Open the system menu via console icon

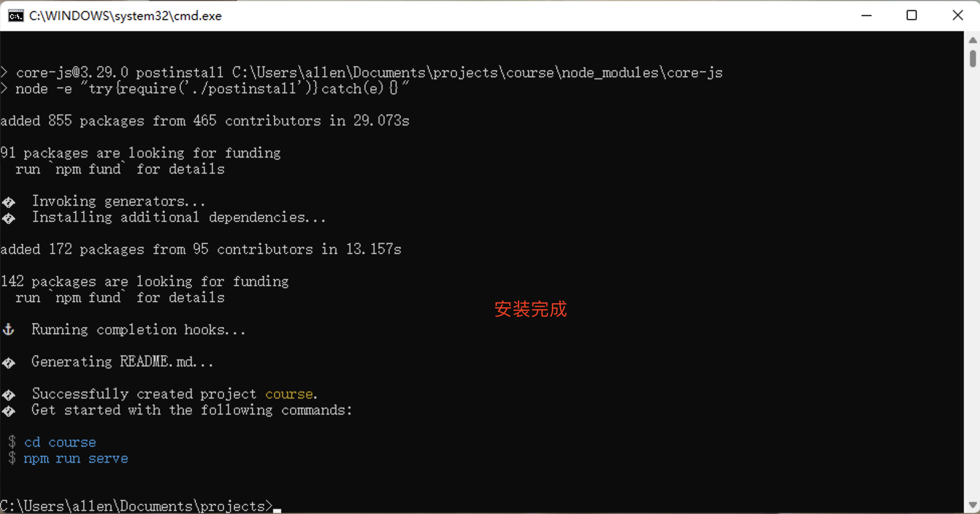16,16
